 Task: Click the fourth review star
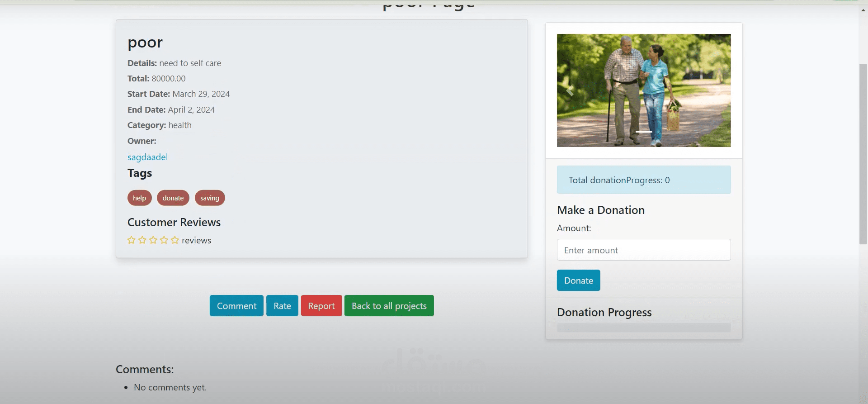(164, 240)
